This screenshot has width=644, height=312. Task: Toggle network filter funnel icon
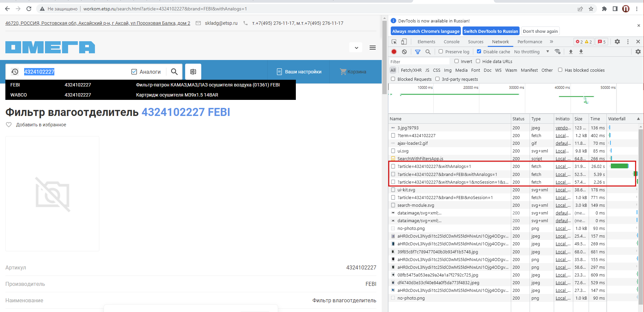tap(418, 52)
